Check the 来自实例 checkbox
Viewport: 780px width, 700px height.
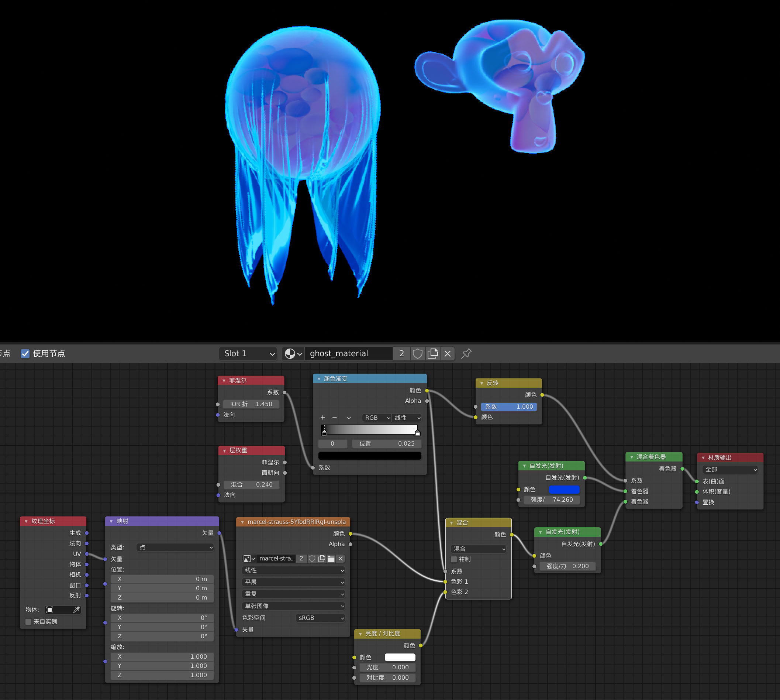(x=28, y=621)
